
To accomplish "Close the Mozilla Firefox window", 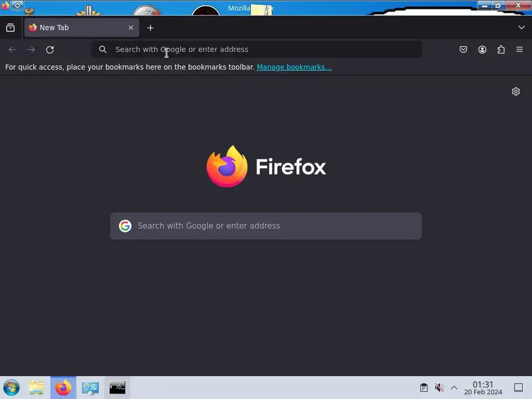I will [x=518, y=5].
